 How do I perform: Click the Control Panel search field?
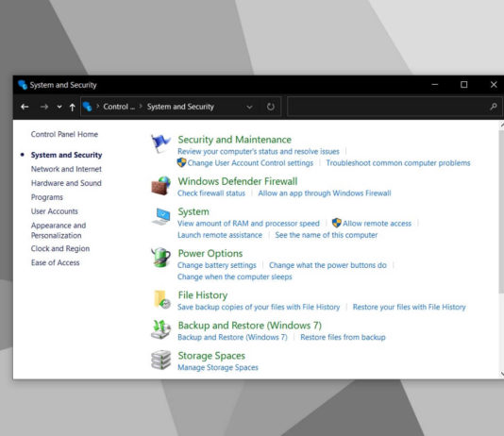pos(395,107)
